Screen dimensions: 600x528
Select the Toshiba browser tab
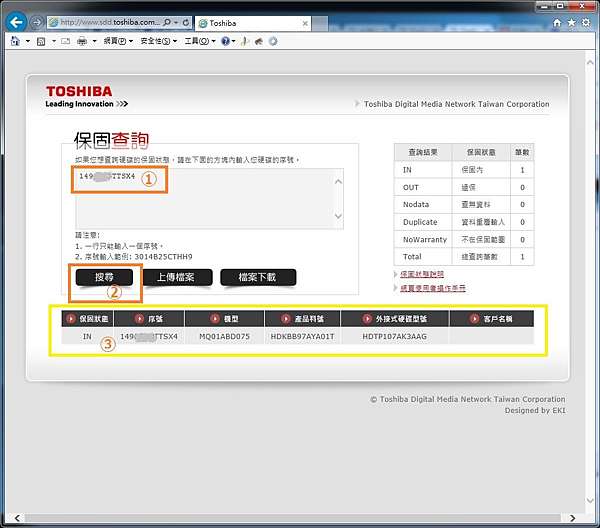[253, 23]
